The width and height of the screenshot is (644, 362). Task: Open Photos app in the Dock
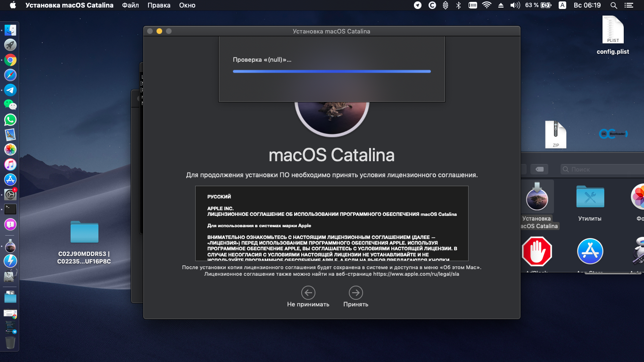pos(10,149)
